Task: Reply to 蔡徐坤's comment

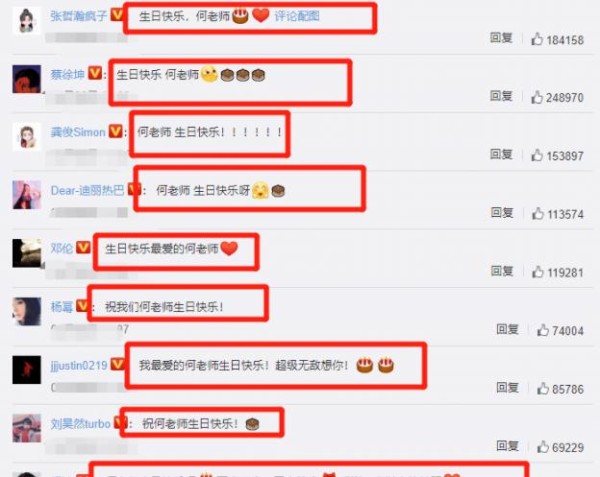Action: coord(501,96)
